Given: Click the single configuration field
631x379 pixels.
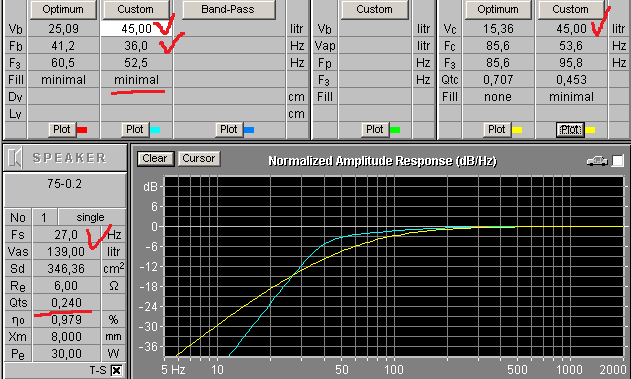Looking at the screenshot, I should tap(91, 218).
